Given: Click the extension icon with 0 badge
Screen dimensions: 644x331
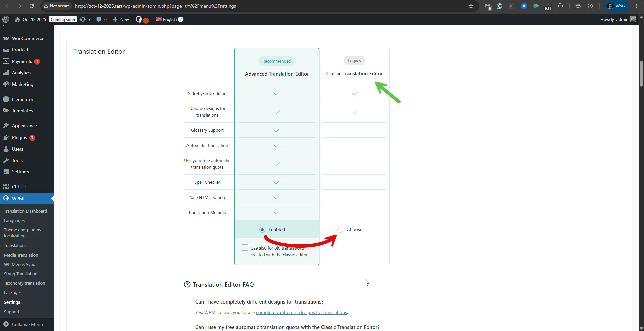Looking at the screenshot, I should (x=488, y=6).
